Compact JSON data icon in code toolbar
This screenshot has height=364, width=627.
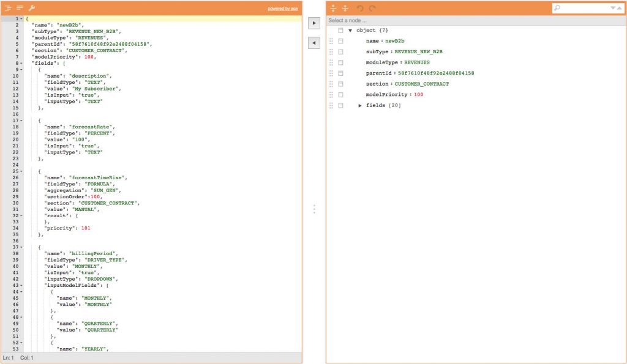[x=20, y=8]
